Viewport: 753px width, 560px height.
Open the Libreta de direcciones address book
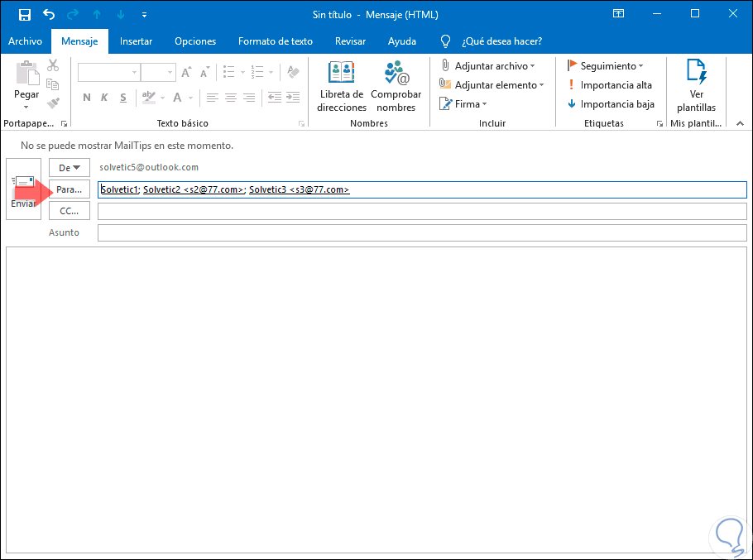[x=342, y=87]
